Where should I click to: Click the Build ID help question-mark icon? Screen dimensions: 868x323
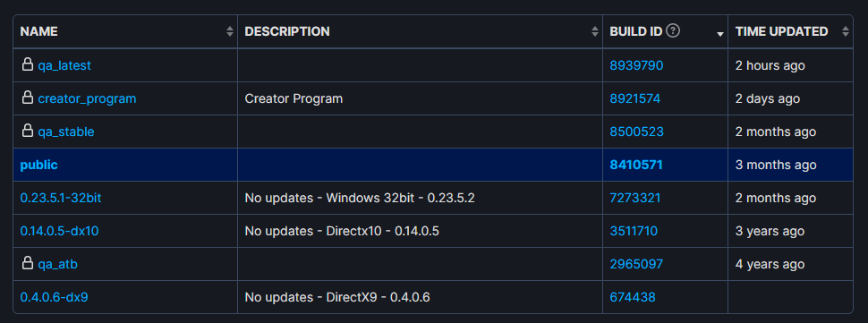click(673, 31)
